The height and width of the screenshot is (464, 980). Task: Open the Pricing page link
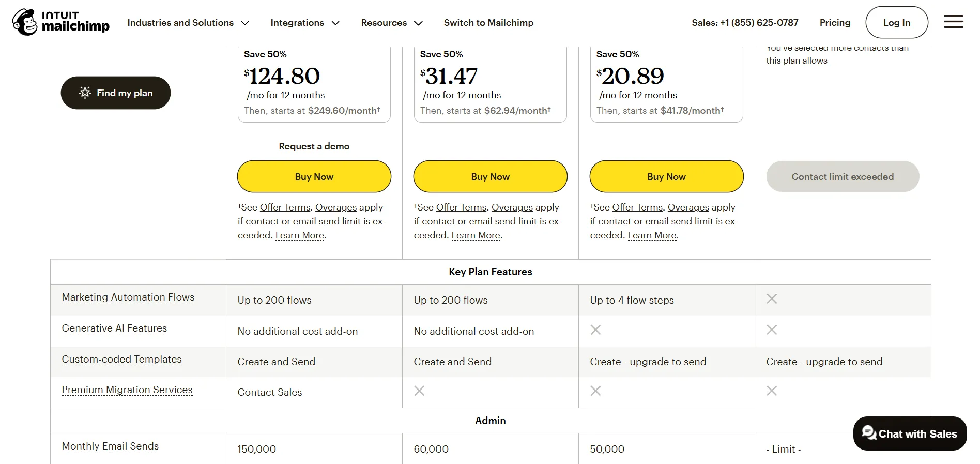(x=835, y=23)
